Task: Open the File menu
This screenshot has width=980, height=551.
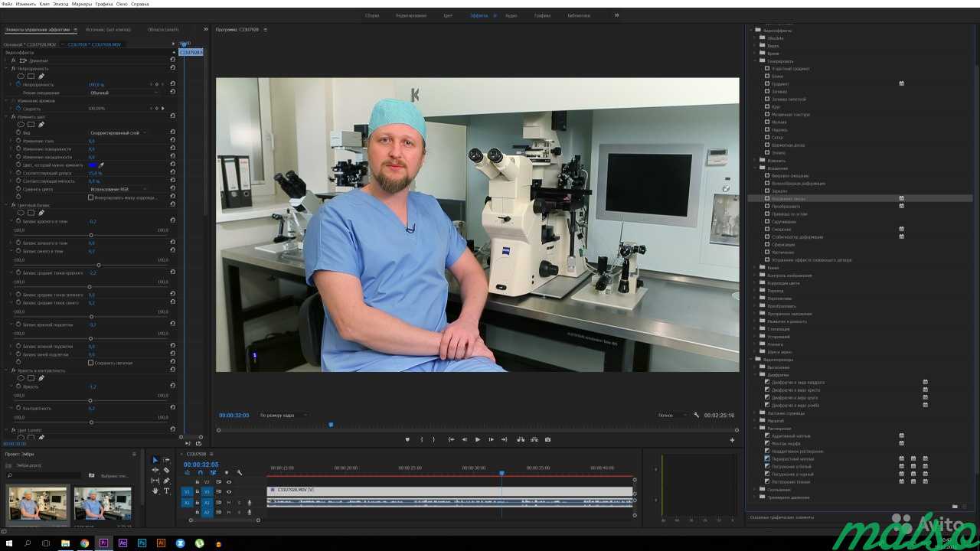Action: [x=6, y=4]
